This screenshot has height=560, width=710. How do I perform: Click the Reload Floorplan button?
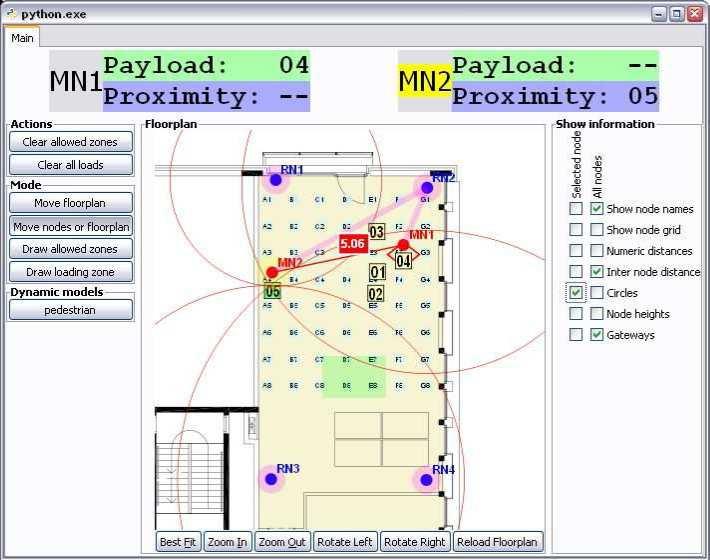[x=497, y=541]
